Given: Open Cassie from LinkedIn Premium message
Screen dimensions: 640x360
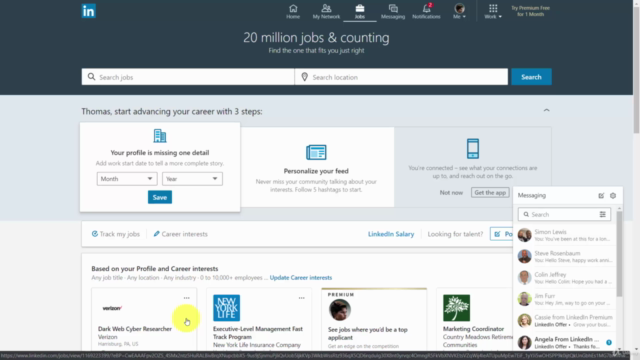Looking at the screenshot, I should click(x=565, y=320).
